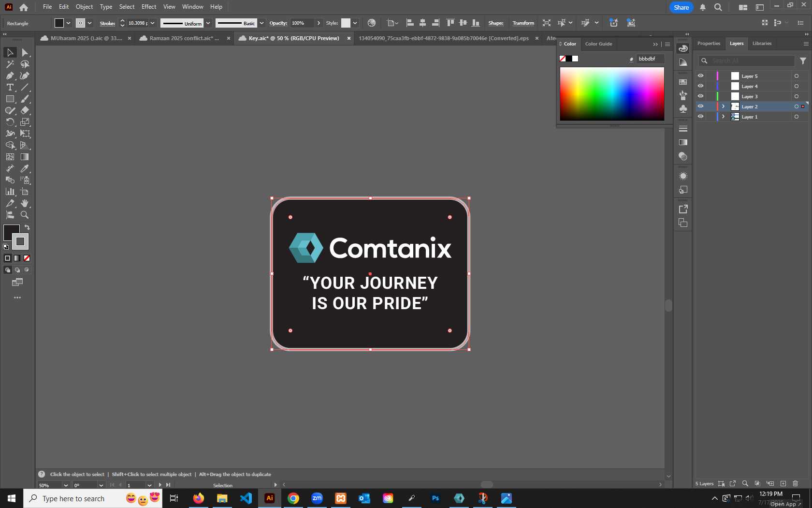This screenshot has width=812, height=508.
Task: Open the File menu
Action: (47, 7)
